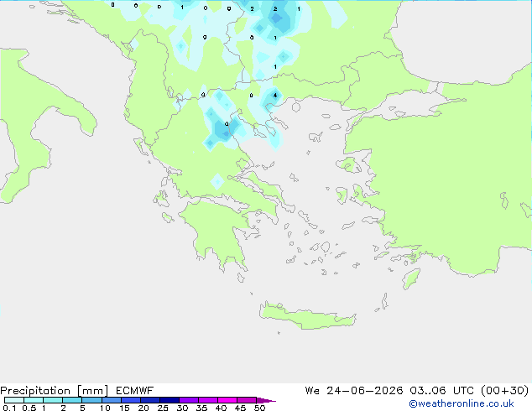Click the Peloponnese peninsula on map

(x=217, y=232)
